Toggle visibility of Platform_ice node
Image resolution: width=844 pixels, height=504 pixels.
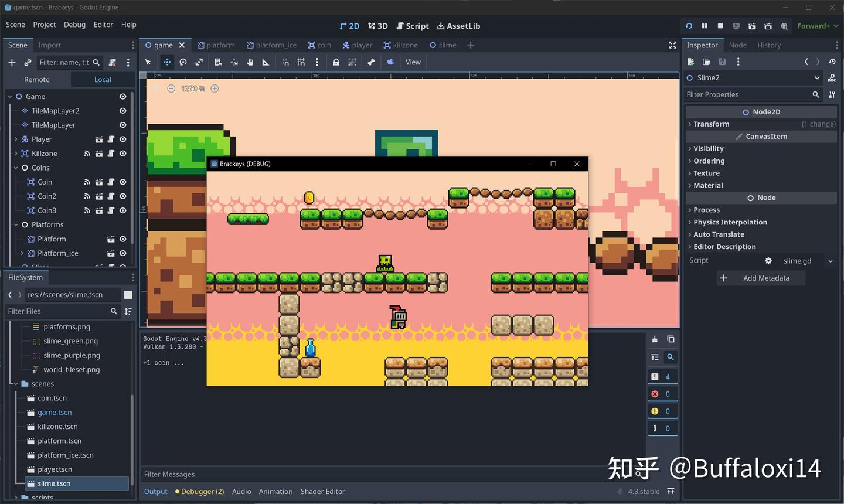coord(122,253)
